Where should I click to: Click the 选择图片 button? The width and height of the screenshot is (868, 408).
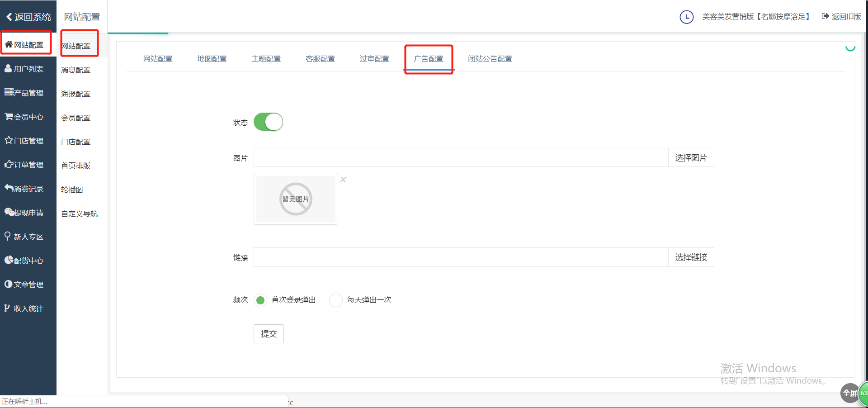[691, 157]
